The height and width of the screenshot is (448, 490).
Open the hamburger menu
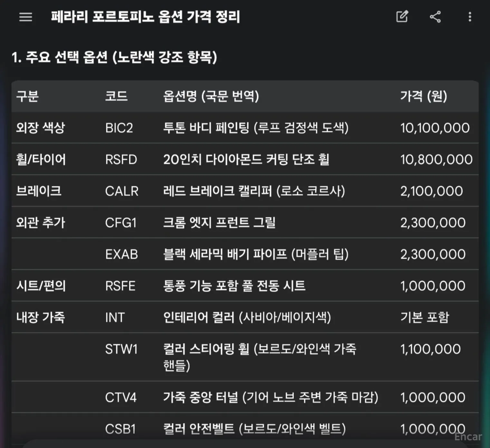(25, 17)
